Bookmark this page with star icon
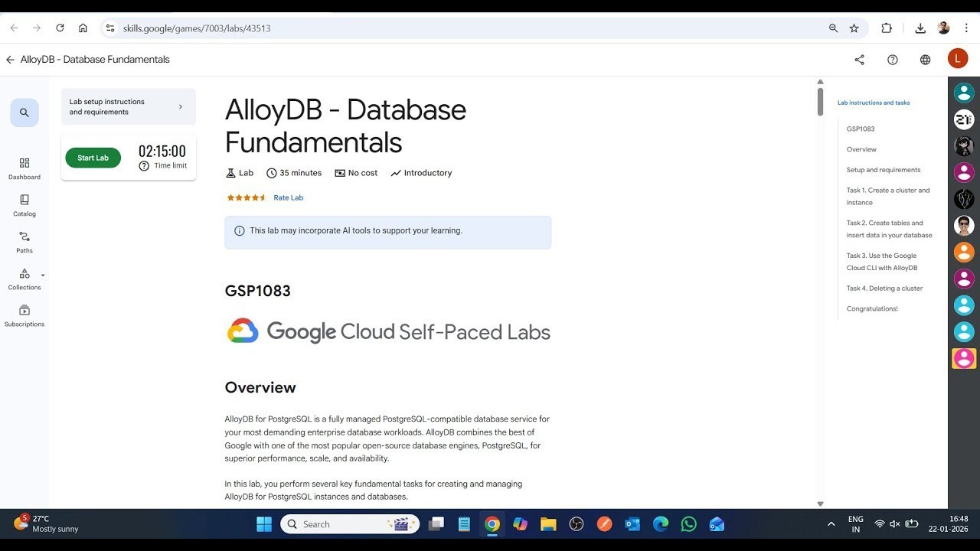980x551 pixels. click(854, 28)
